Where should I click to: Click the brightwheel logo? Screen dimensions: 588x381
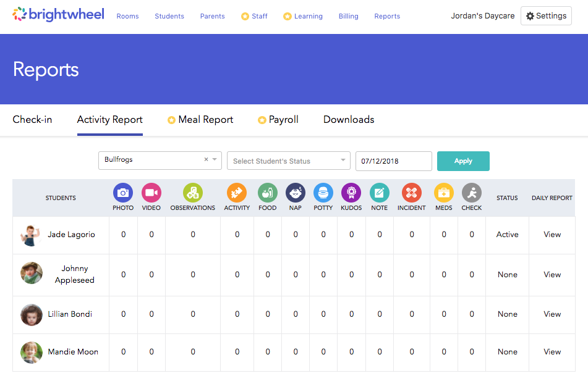58,14
